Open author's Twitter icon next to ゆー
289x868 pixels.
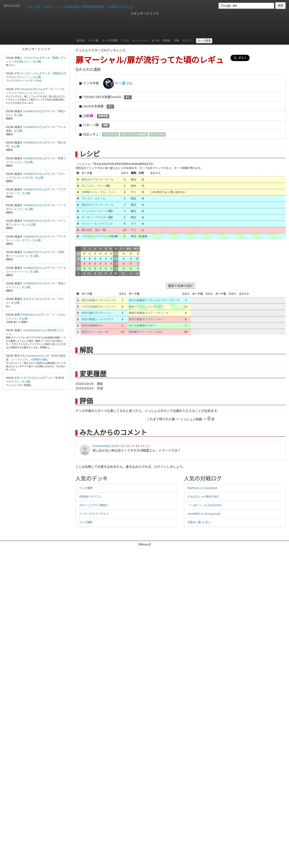coord(123,83)
